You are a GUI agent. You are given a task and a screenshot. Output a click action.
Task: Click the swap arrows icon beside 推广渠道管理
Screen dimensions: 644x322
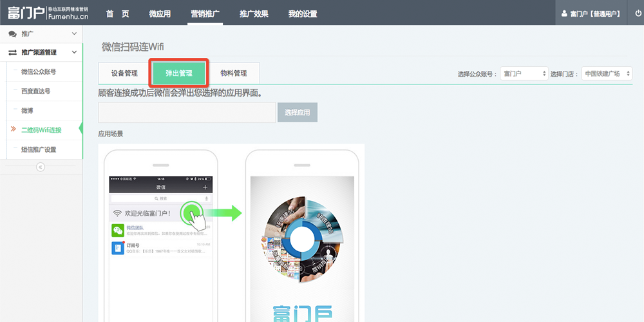[x=13, y=53]
